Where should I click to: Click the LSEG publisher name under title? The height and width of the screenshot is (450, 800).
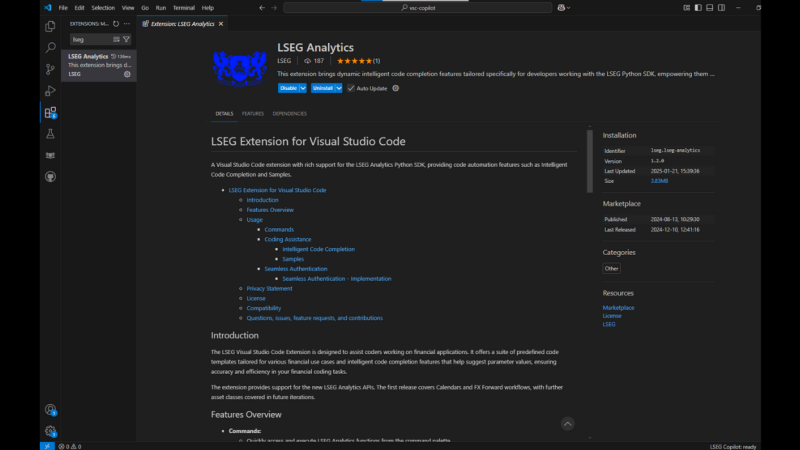(x=284, y=61)
